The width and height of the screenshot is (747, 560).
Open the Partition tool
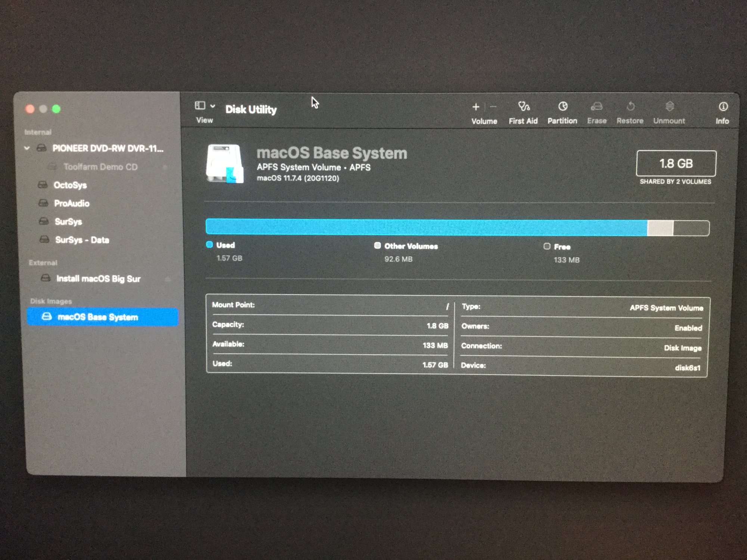[562, 107]
